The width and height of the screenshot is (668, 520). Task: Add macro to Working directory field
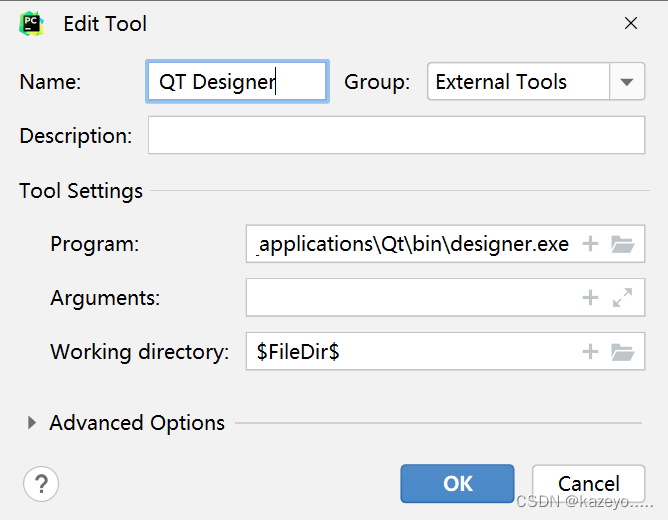point(590,352)
